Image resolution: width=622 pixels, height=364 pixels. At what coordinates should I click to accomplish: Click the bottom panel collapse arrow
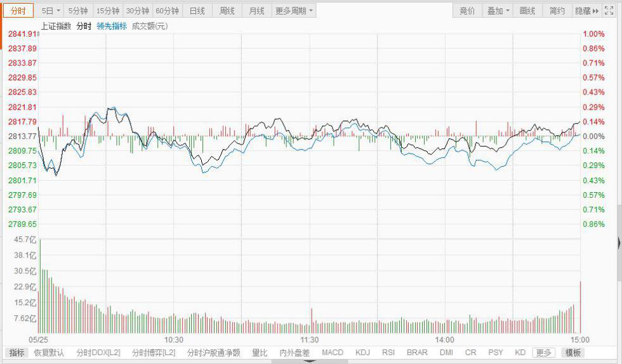[x=310, y=361]
